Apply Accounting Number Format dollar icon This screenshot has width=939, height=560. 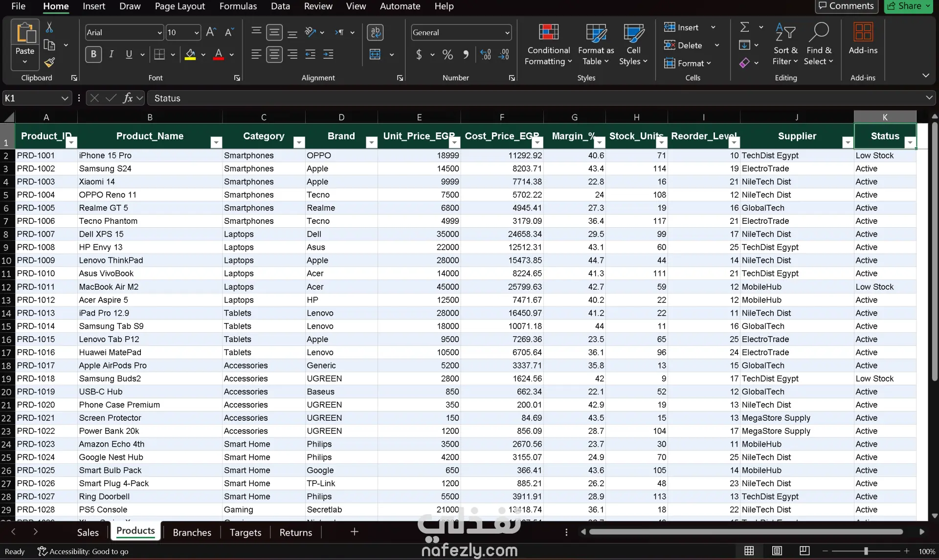[x=419, y=54]
